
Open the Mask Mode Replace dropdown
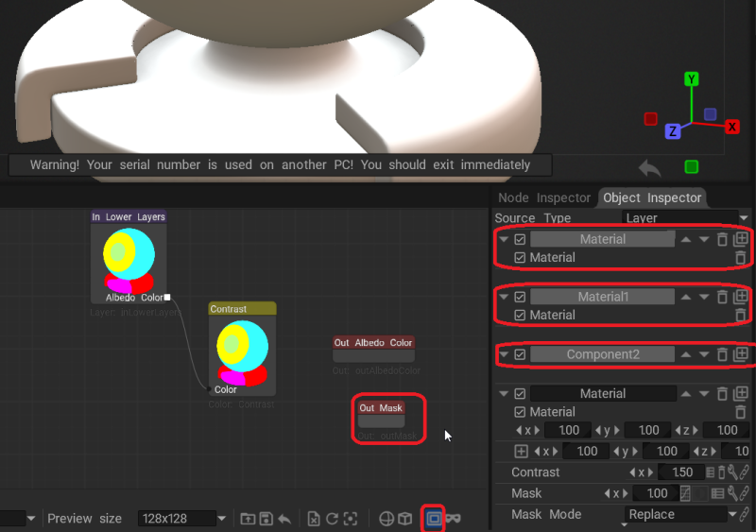tap(680, 514)
